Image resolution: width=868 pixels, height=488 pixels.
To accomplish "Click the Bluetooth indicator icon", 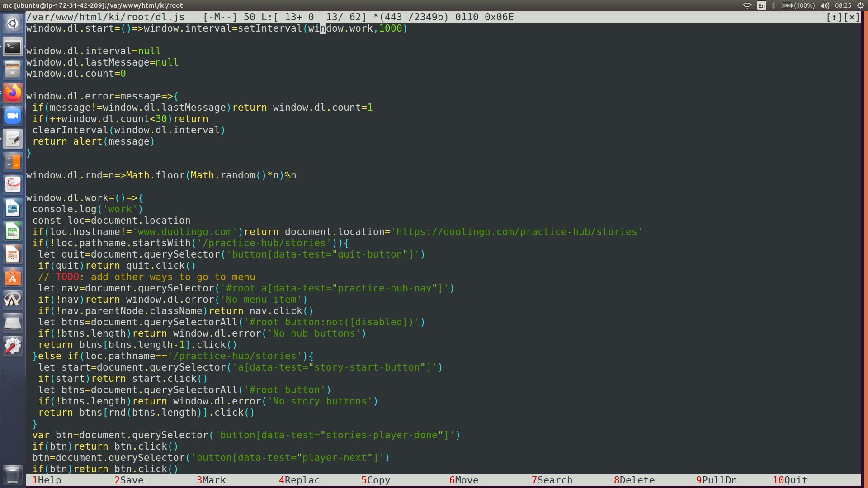I will 774,5.
